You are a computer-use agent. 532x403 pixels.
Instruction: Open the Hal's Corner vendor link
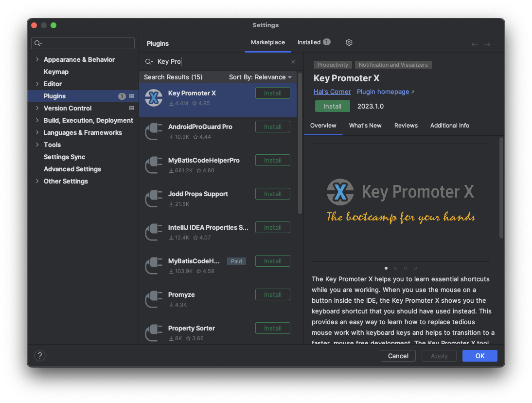[x=332, y=92]
